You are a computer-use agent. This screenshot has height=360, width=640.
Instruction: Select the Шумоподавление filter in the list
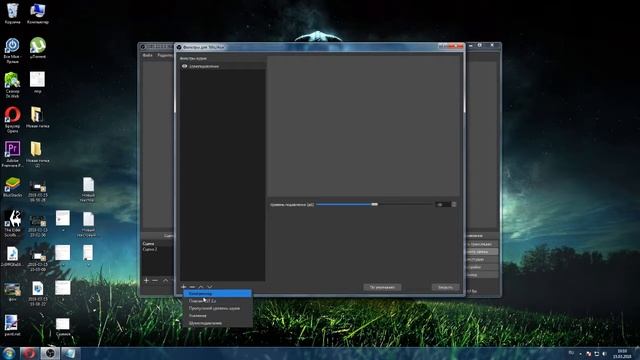click(x=223, y=66)
